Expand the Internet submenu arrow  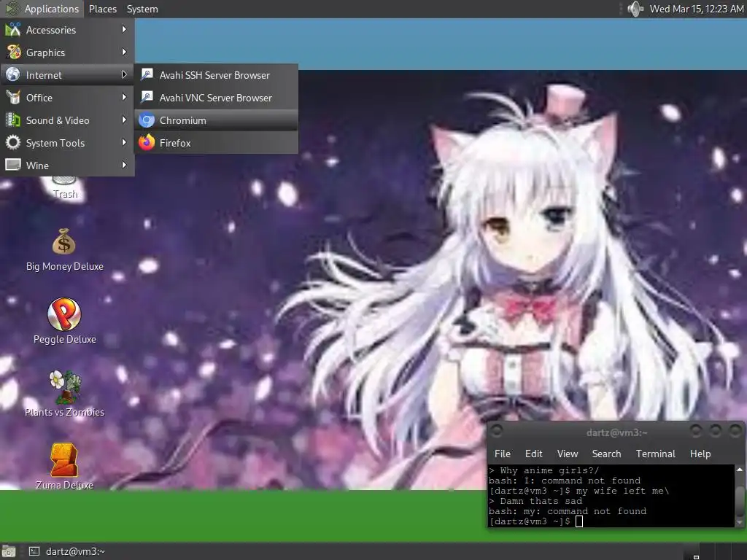(124, 75)
